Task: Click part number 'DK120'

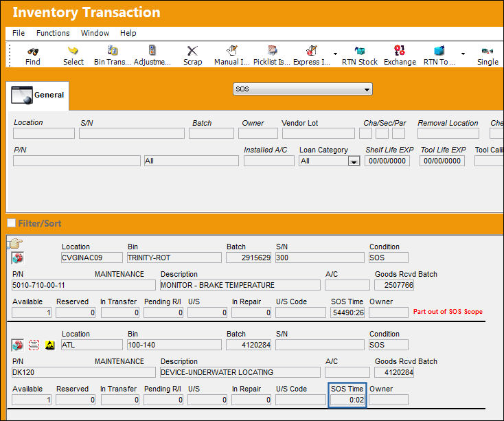Action: [x=84, y=372]
